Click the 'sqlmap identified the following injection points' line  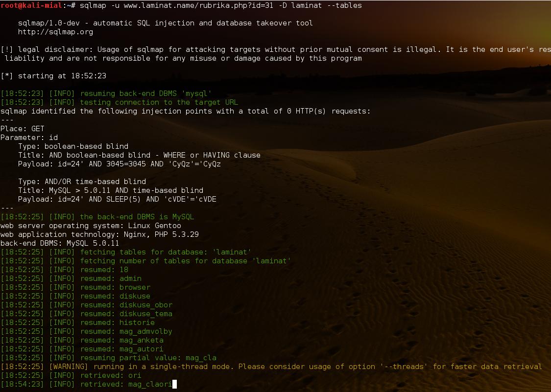186,111
